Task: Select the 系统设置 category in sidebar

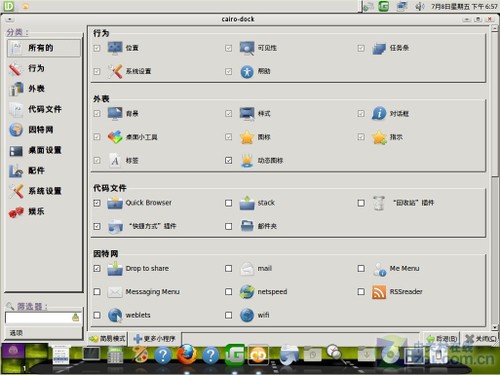Action: 44,191
